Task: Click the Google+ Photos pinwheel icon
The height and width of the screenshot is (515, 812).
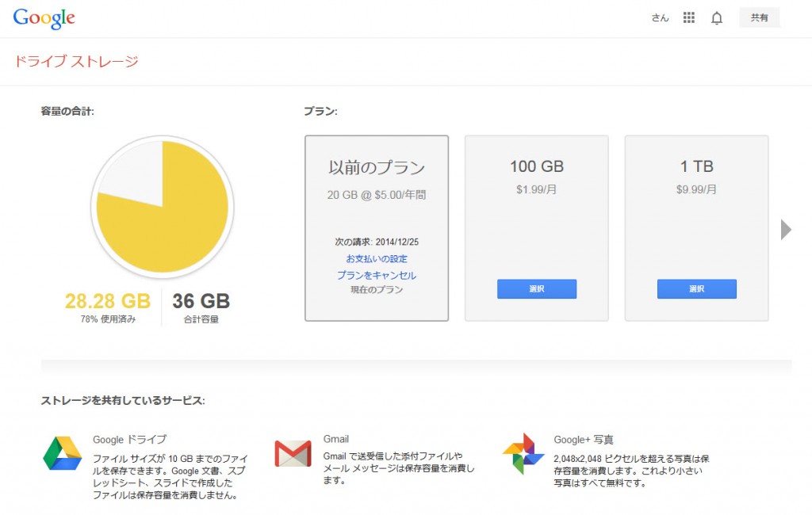Action: coord(523,453)
